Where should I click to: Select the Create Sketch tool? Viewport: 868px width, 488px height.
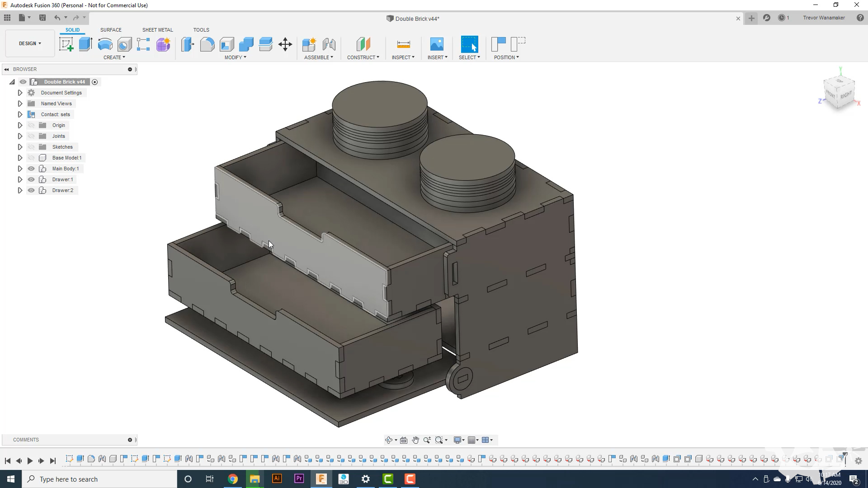coord(66,44)
